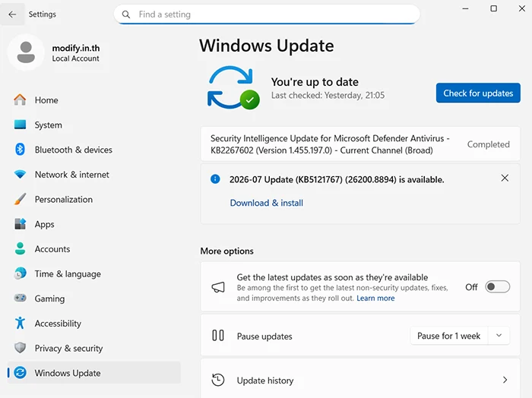The height and width of the screenshot is (398, 532).
Task: Dismiss the KB5121767 update notice
Action: [505, 178]
